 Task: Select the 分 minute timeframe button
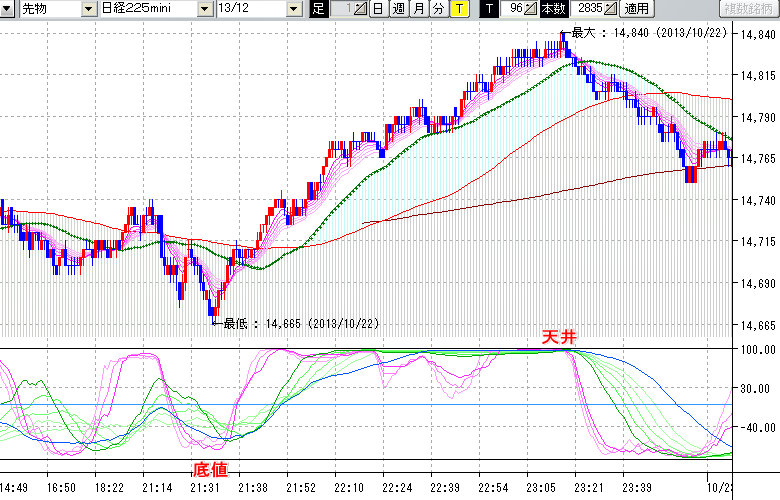[x=439, y=8]
